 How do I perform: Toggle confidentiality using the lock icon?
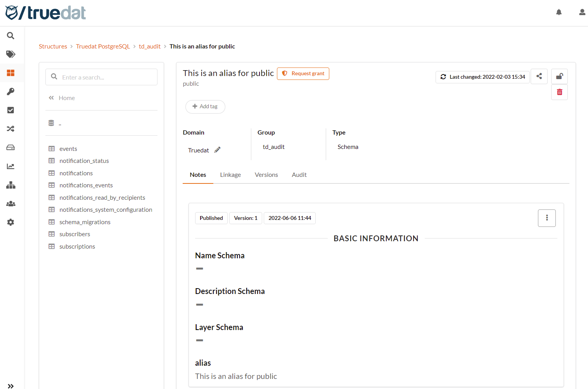coord(559,76)
